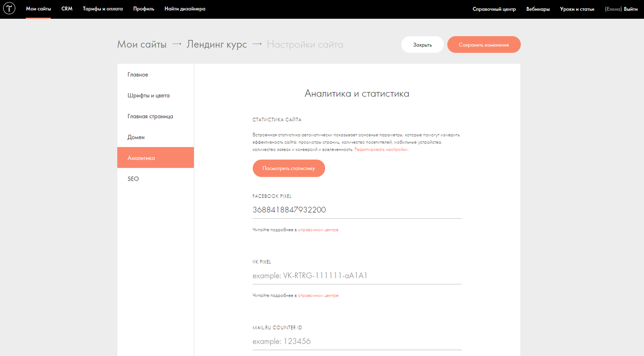Viewport: 644px width, 356px height.
Task: Open the SEO settings tab
Action: (x=155, y=179)
